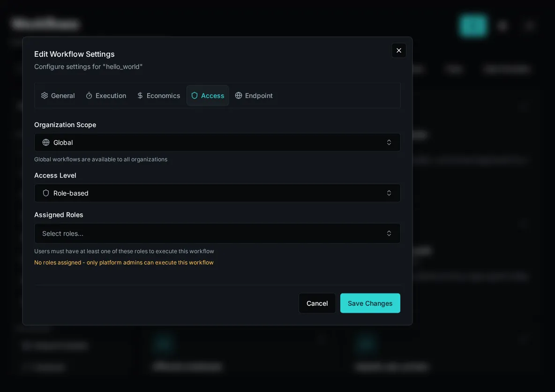Viewport: 555px width, 392px height.
Task: Click the globe icon on Endpoint tab
Action: (x=239, y=96)
